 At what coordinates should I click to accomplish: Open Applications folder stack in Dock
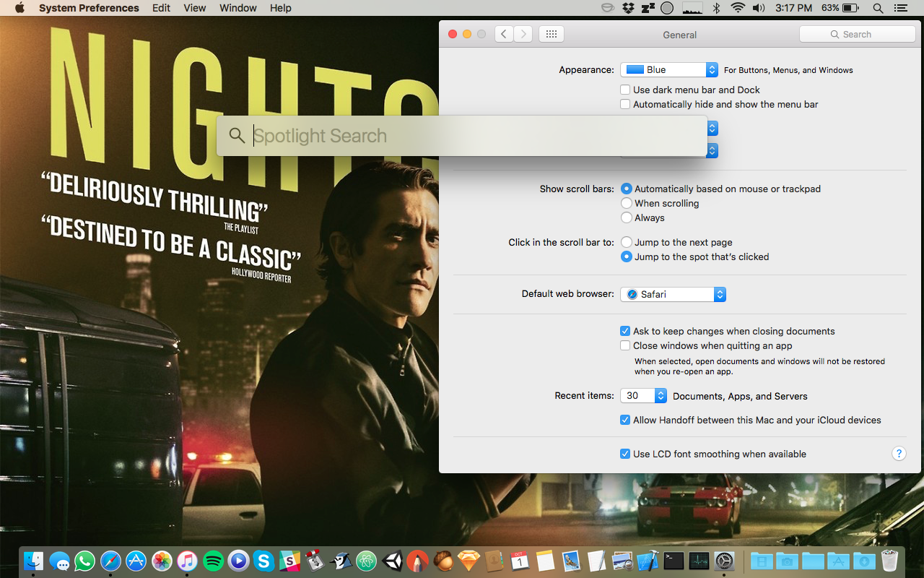tap(837, 561)
